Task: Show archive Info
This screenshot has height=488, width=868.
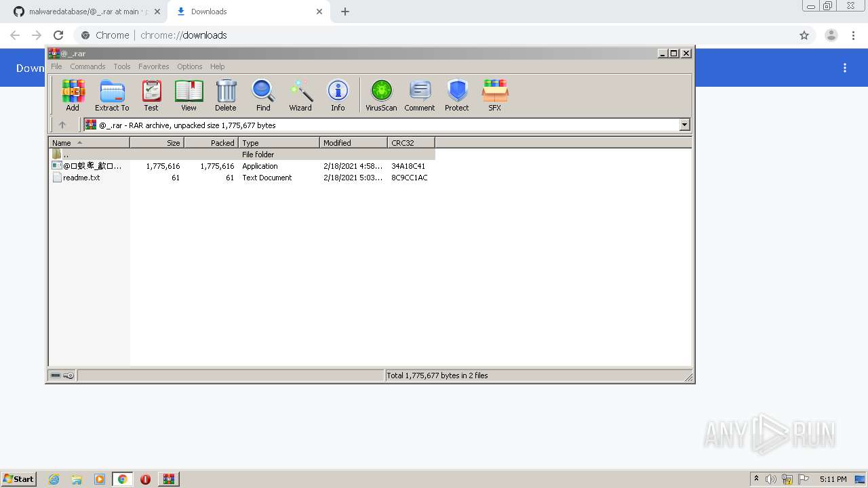Action: tap(338, 95)
